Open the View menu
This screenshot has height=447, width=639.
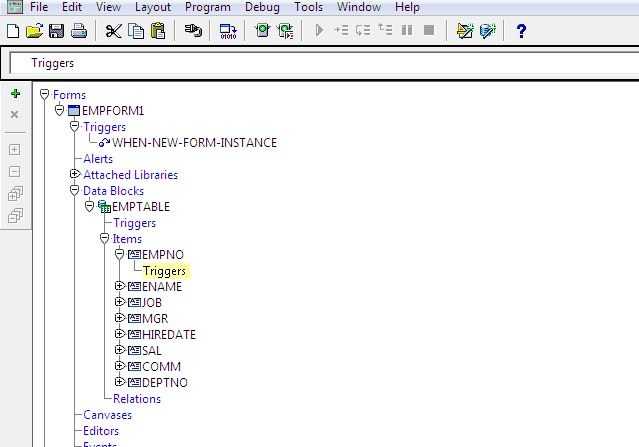pyautogui.click(x=108, y=7)
